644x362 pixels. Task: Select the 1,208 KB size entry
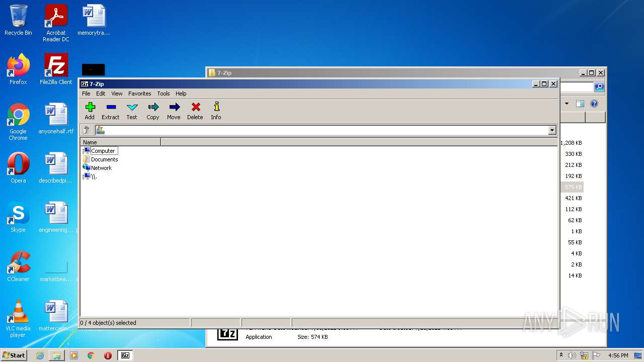[x=572, y=143]
